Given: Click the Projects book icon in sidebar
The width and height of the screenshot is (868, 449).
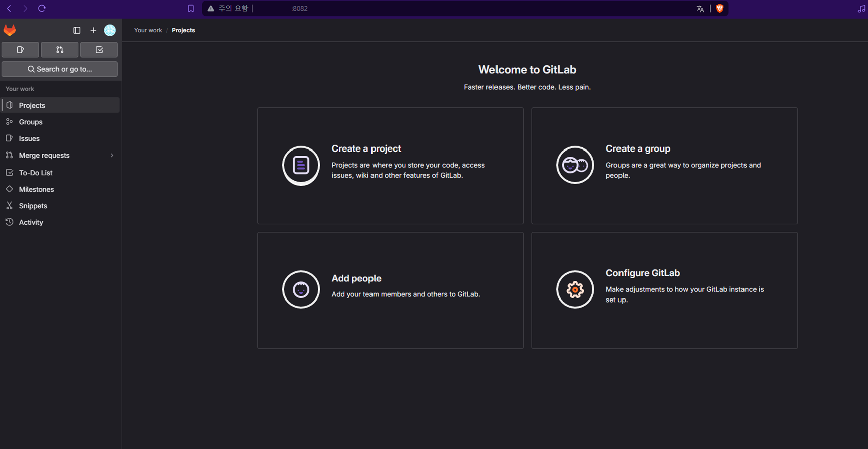Looking at the screenshot, I should (9, 105).
